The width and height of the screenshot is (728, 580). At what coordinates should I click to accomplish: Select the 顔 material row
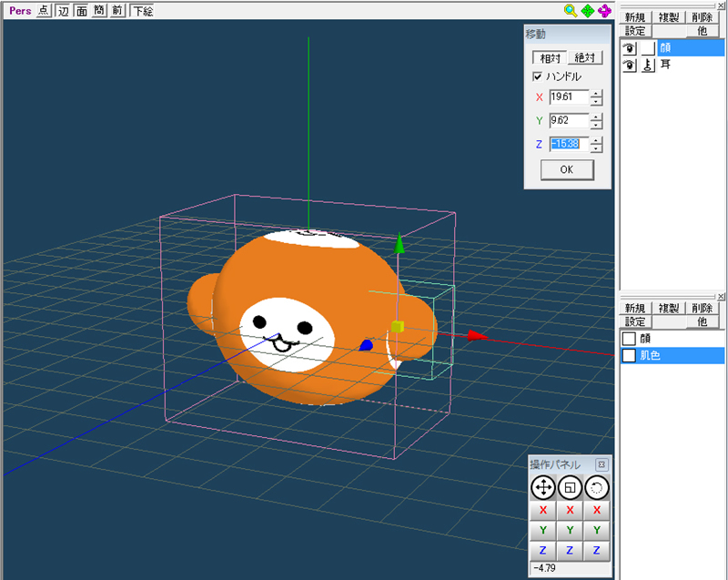[672, 339]
